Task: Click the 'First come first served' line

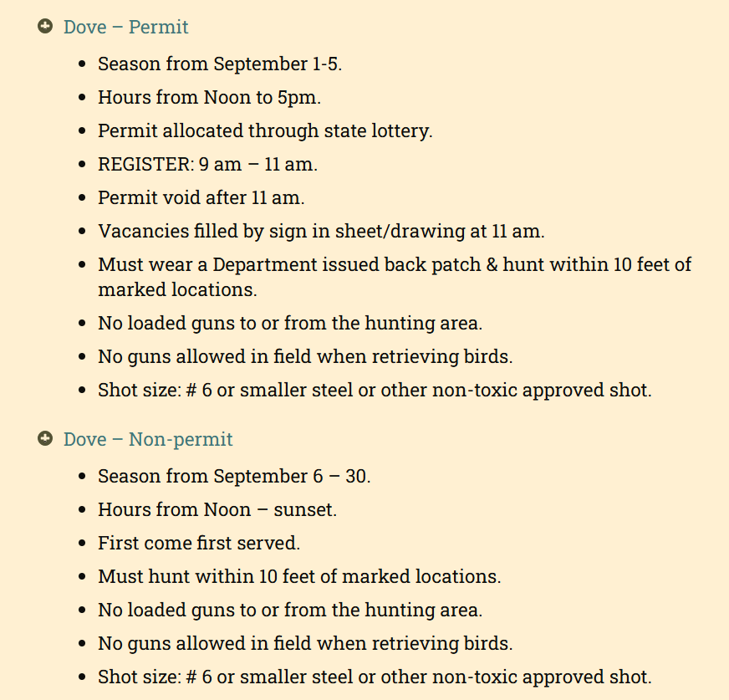Action: pyautogui.click(x=199, y=543)
